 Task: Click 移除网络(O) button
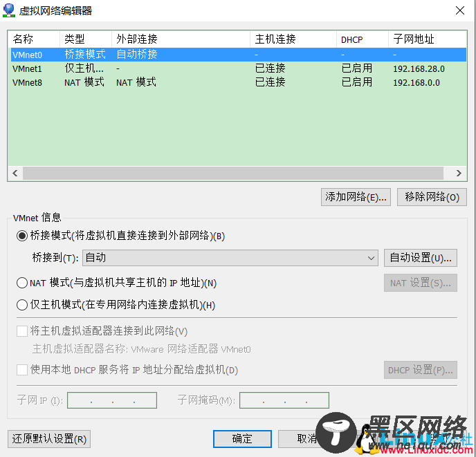click(x=432, y=197)
